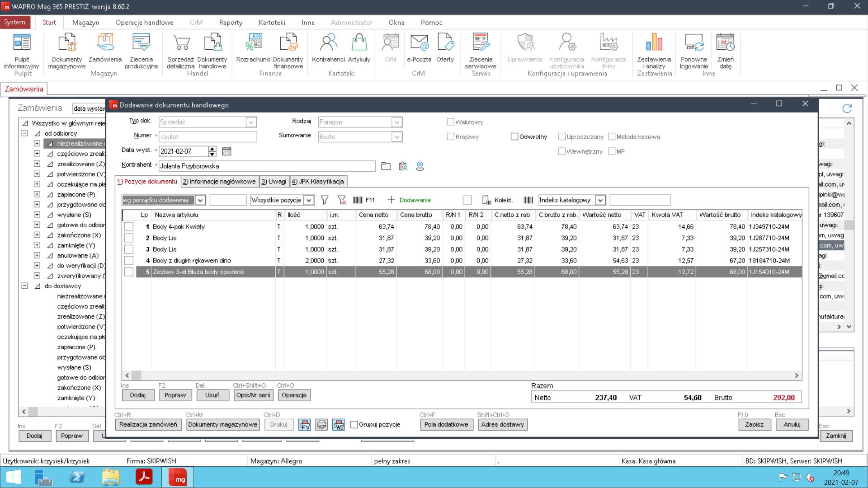Open calendar picker next to Data wyst.
The width and height of the screenshot is (868, 488).
coord(226,151)
